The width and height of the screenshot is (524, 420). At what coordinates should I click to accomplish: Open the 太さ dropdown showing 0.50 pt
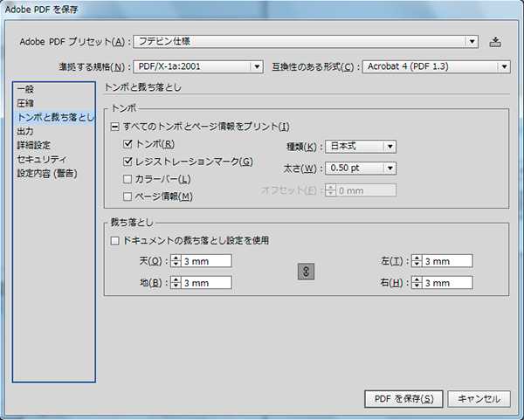(x=361, y=168)
